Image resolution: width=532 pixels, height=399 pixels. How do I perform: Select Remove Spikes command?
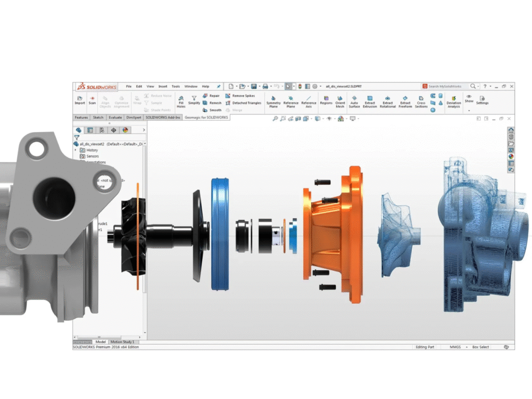click(240, 96)
